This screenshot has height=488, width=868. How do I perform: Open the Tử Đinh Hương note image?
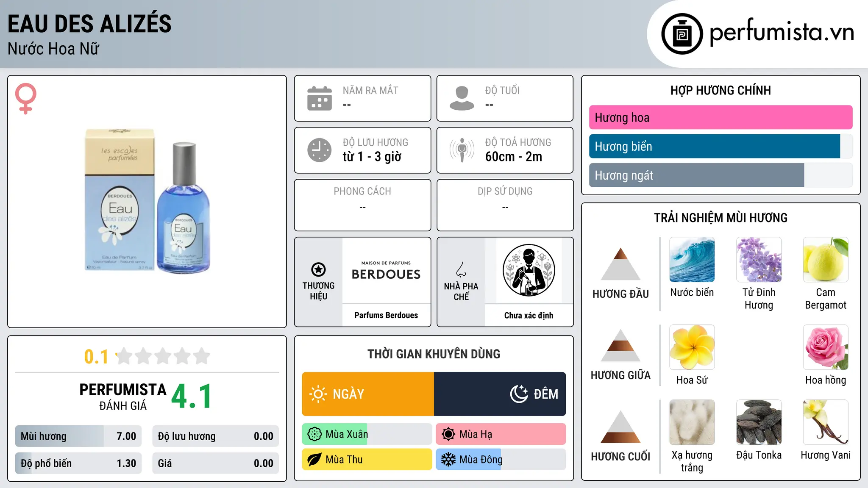(x=759, y=260)
